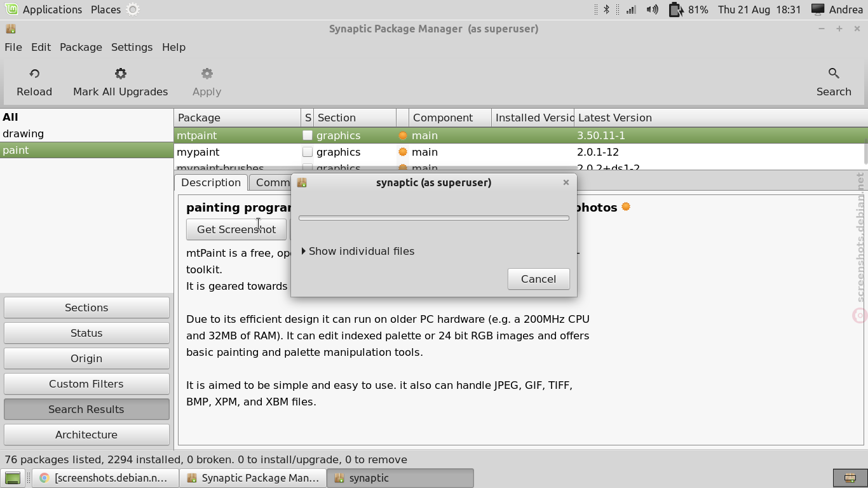Screen dimensions: 868x488
Task: Click version 2.0.1-12 cell
Action: (x=598, y=152)
